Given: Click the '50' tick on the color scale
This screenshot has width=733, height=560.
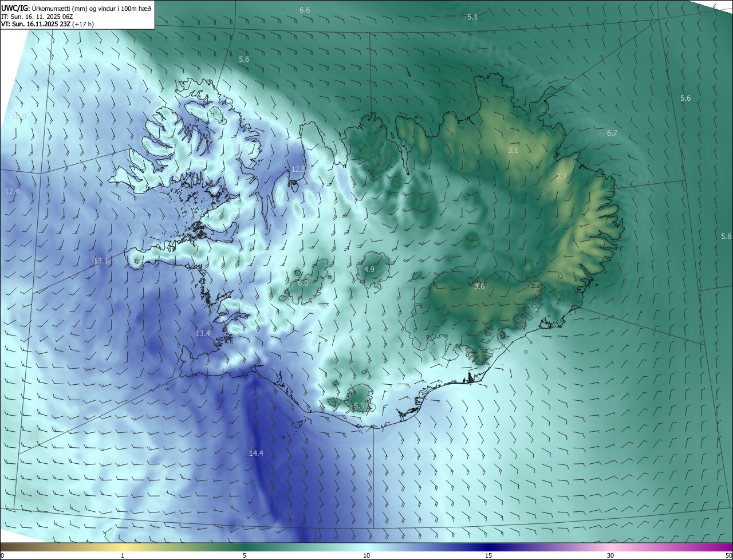Looking at the screenshot, I should point(728,555).
